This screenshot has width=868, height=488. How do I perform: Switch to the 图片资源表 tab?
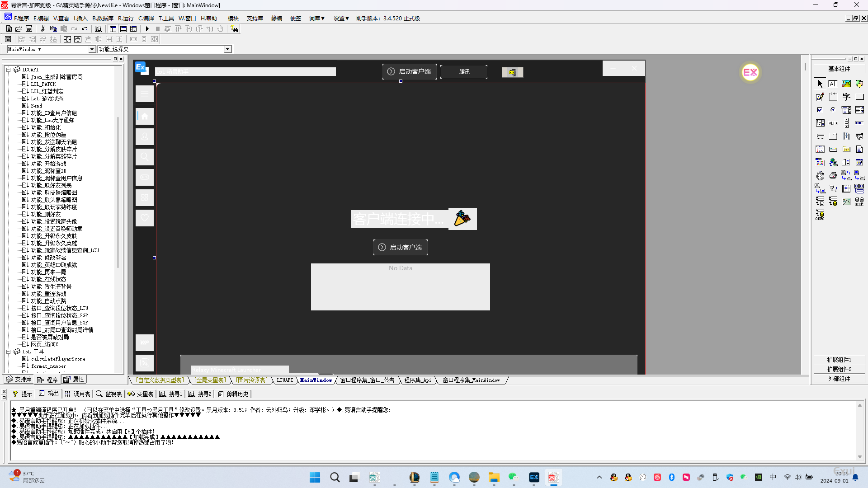252,380
